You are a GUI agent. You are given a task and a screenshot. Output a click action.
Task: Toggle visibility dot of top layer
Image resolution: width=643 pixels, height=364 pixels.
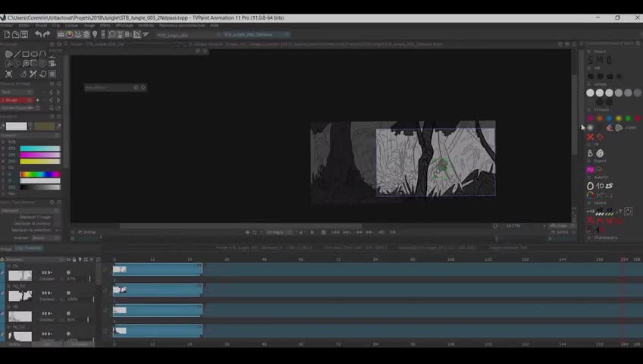pyautogui.click(x=68, y=272)
